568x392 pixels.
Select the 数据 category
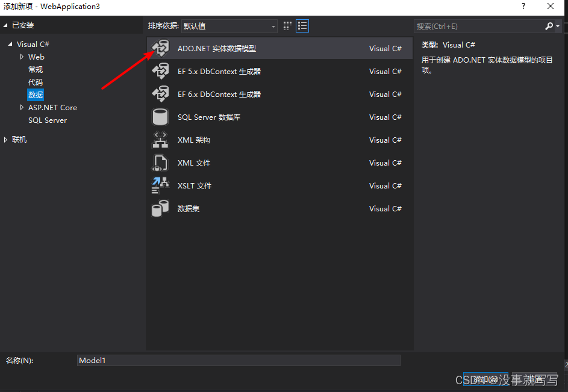click(36, 95)
